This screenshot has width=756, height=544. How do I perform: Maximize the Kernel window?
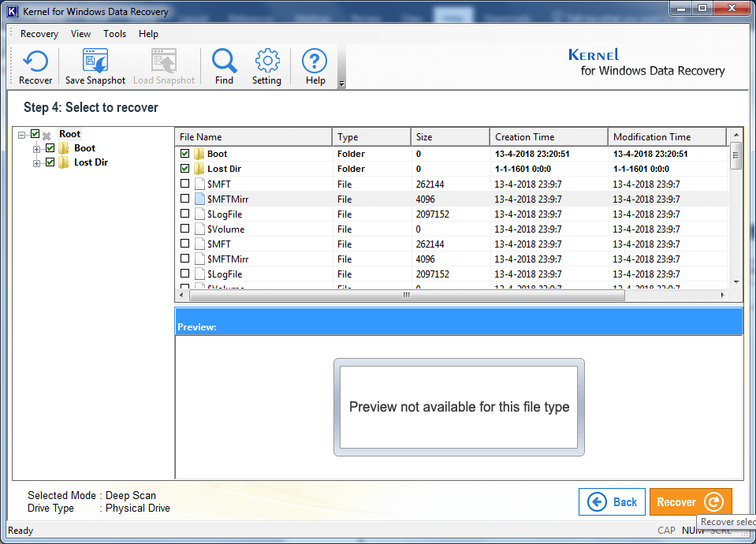coord(702,8)
